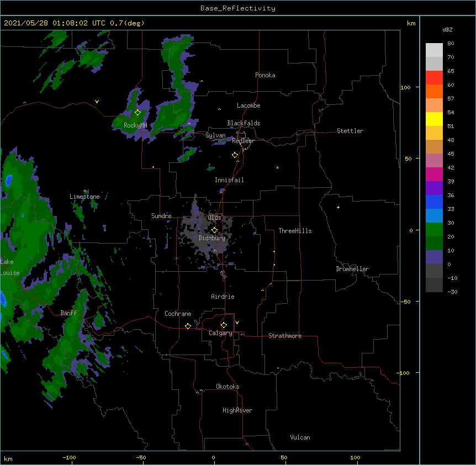
Task: Pick the red swatch between 65 and 60 dBZ
Action: (x=434, y=77)
